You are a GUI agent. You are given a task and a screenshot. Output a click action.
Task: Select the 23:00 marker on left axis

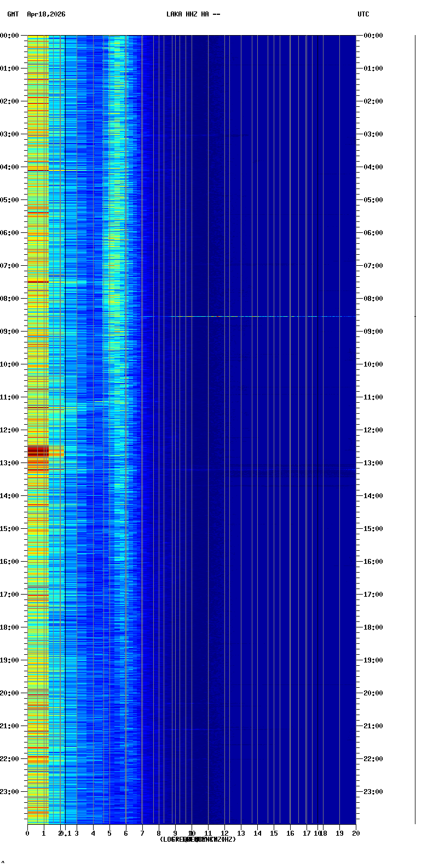pyautogui.click(x=10, y=792)
